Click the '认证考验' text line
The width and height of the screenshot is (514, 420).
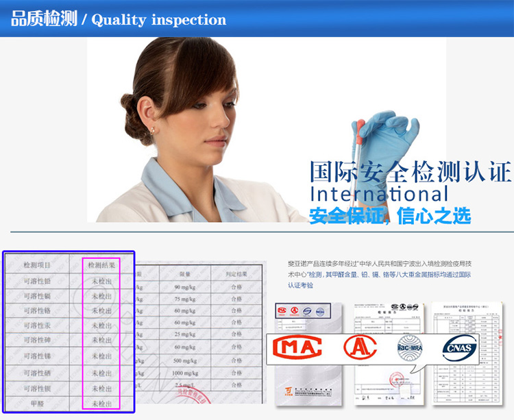tap(300, 285)
